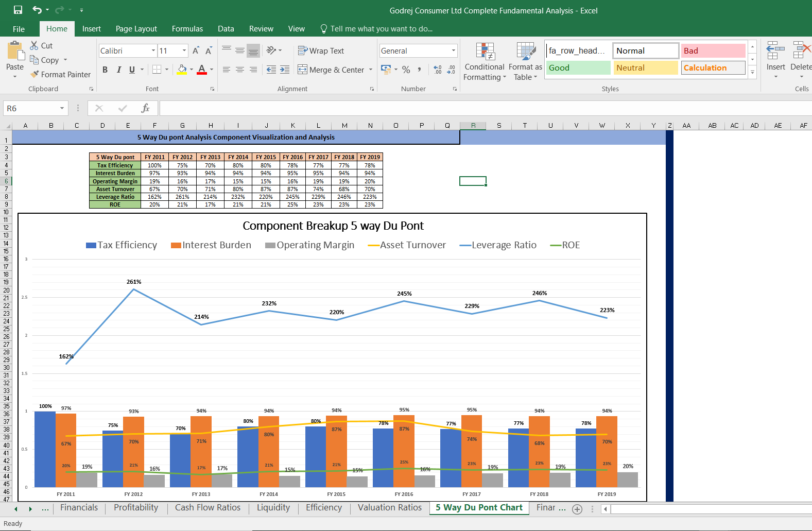
Task: Click the Align Left icon
Action: pyautogui.click(x=227, y=70)
